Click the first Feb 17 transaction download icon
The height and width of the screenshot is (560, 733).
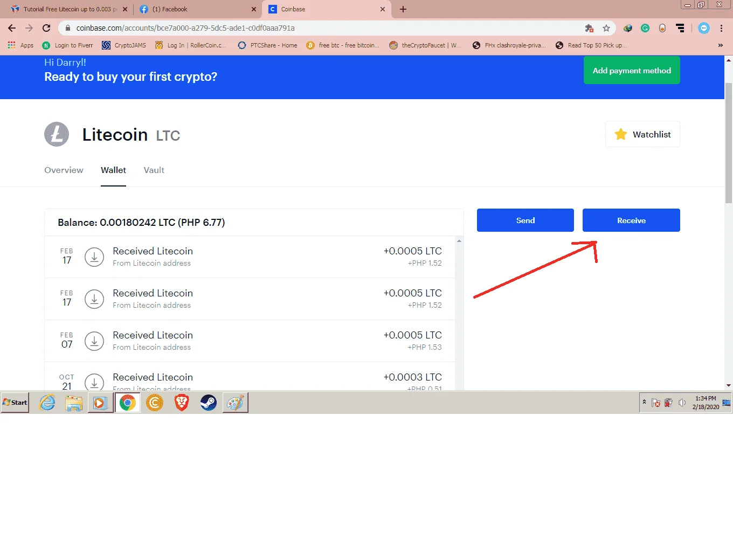tap(94, 257)
